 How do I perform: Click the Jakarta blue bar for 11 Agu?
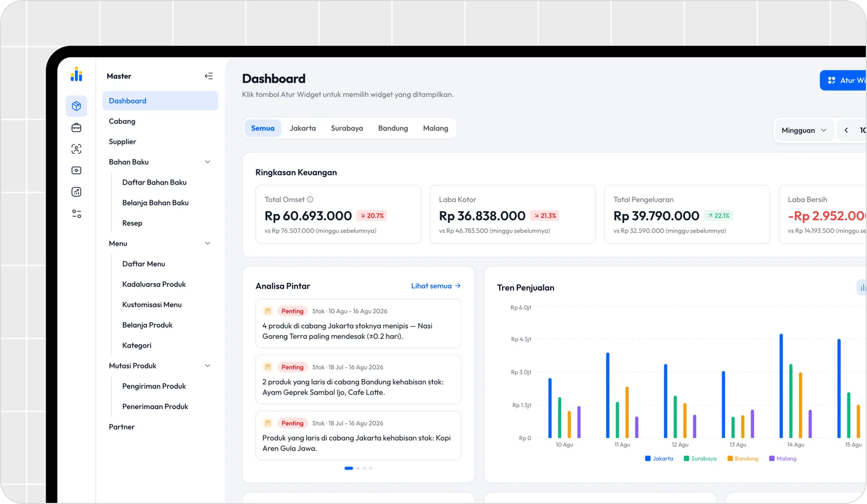coord(608,395)
